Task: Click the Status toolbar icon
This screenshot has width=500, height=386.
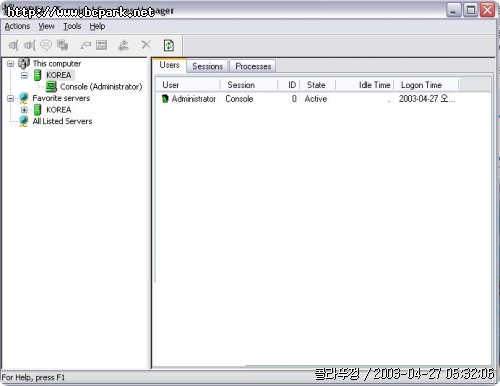Action: (x=102, y=45)
